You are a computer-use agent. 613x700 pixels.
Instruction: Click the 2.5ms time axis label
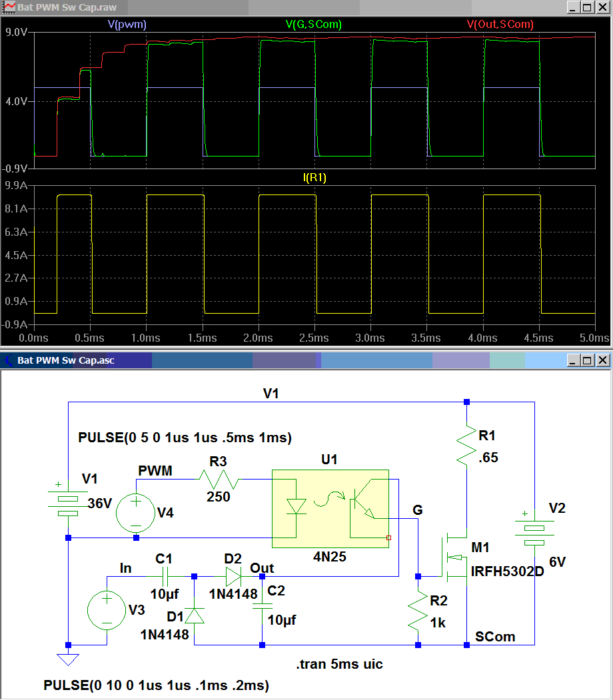pyautogui.click(x=314, y=338)
